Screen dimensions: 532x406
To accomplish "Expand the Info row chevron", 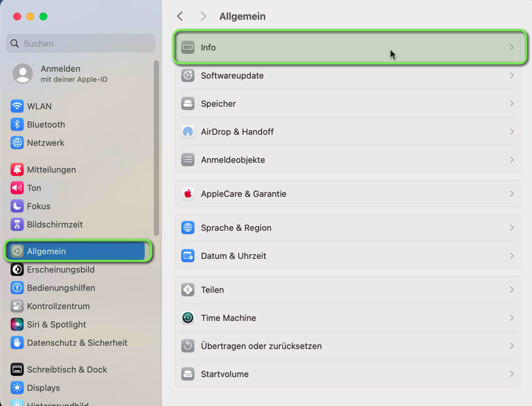I will pos(512,48).
